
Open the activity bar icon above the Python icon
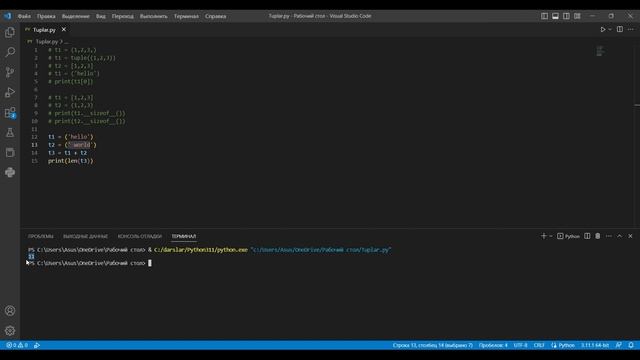point(10,152)
